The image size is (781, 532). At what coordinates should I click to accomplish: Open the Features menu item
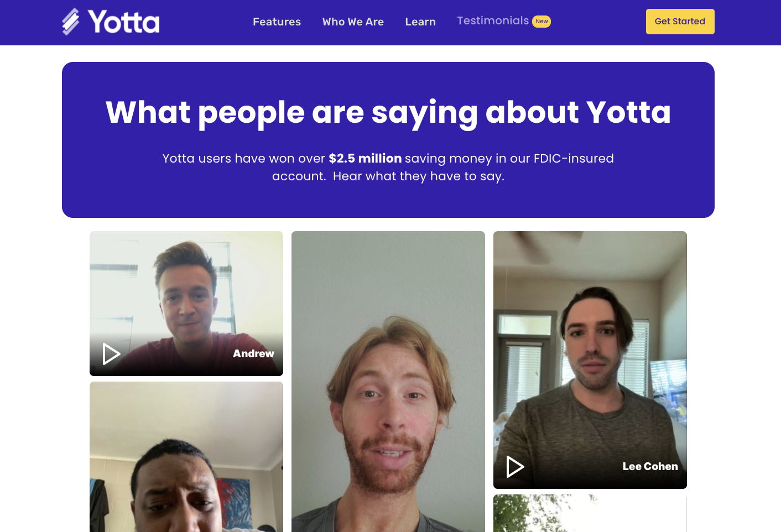(277, 22)
